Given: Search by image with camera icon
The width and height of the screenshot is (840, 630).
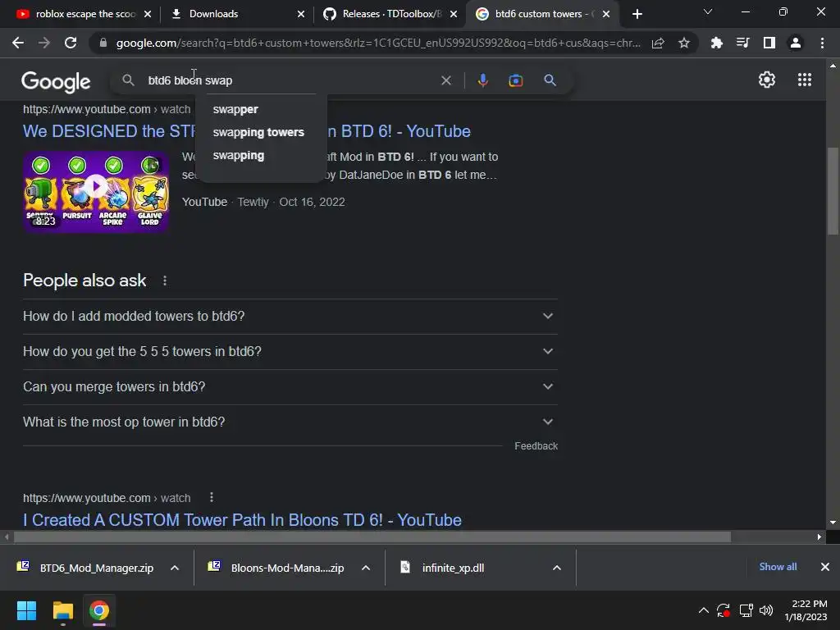Looking at the screenshot, I should (x=516, y=80).
